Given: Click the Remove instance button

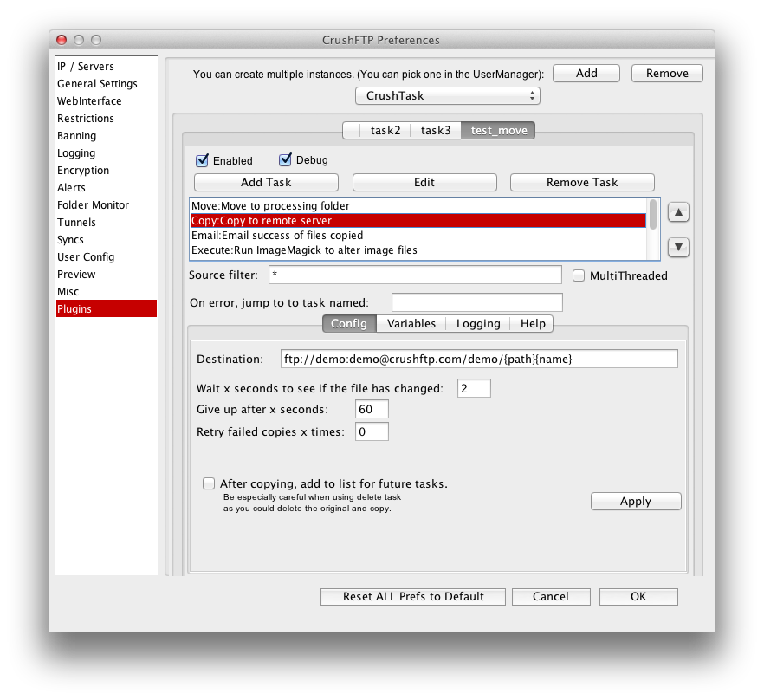Looking at the screenshot, I should tap(667, 73).
